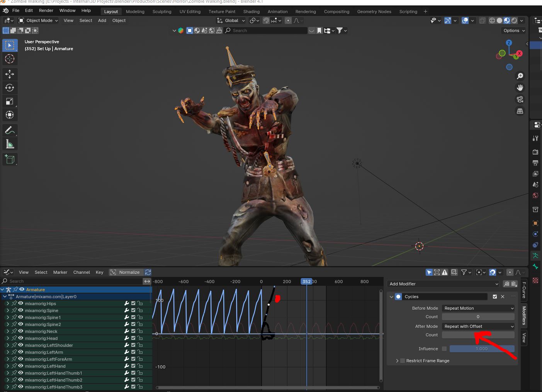The image size is (542, 392).
Task: Open the Object properties tab icon
Action: point(535,223)
